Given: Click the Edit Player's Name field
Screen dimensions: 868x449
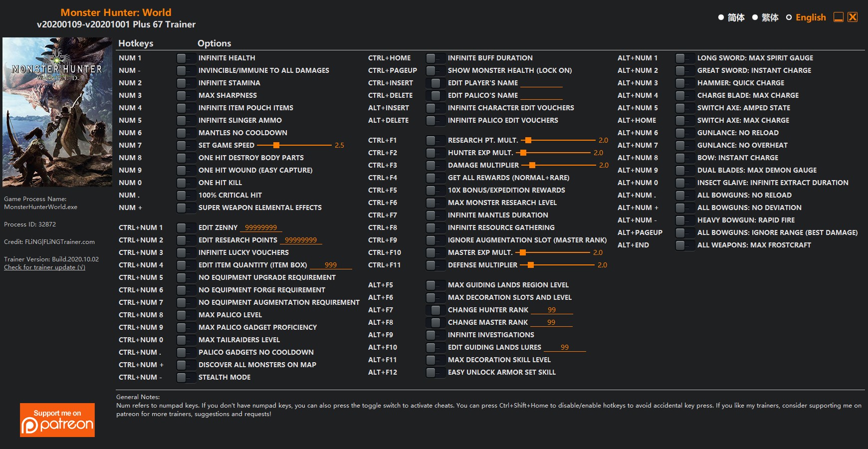Looking at the screenshot, I should point(541,83).
